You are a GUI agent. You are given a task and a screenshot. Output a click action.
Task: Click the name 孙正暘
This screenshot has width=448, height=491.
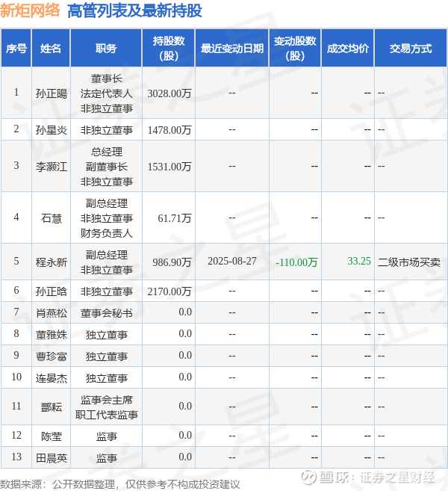click(52, 93)
